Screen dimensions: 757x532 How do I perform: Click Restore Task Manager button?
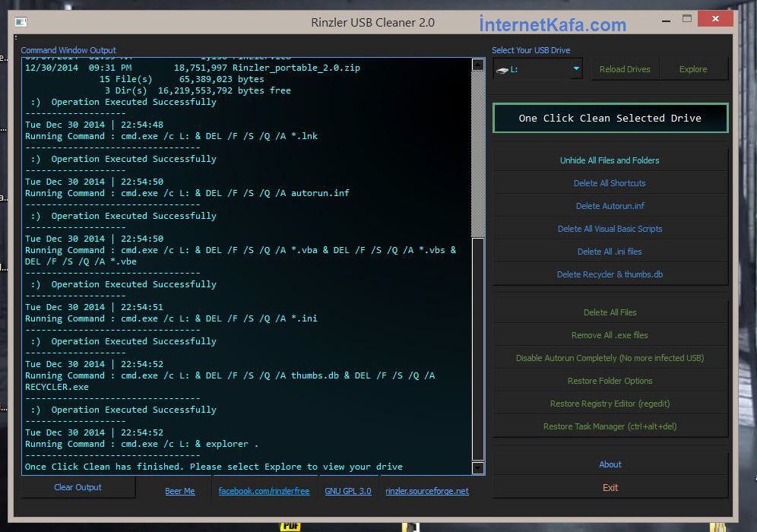(x=610, y=426)
